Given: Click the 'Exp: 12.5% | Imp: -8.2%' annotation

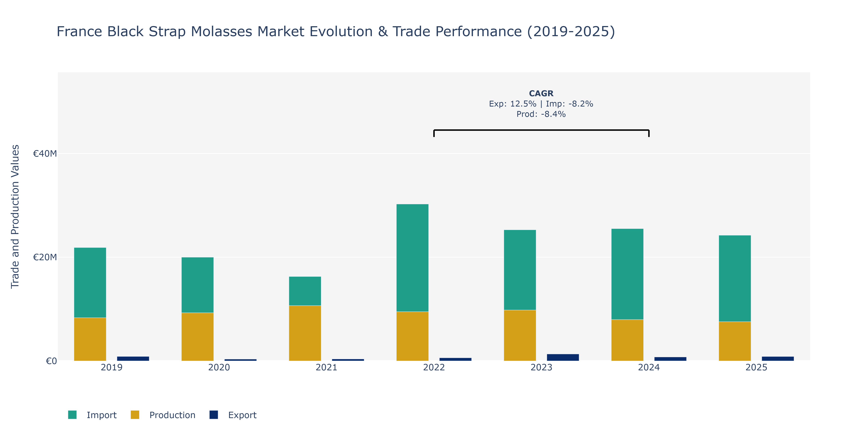Looking at the screenshot, I should pyautogui.click(x=541, y=104).
